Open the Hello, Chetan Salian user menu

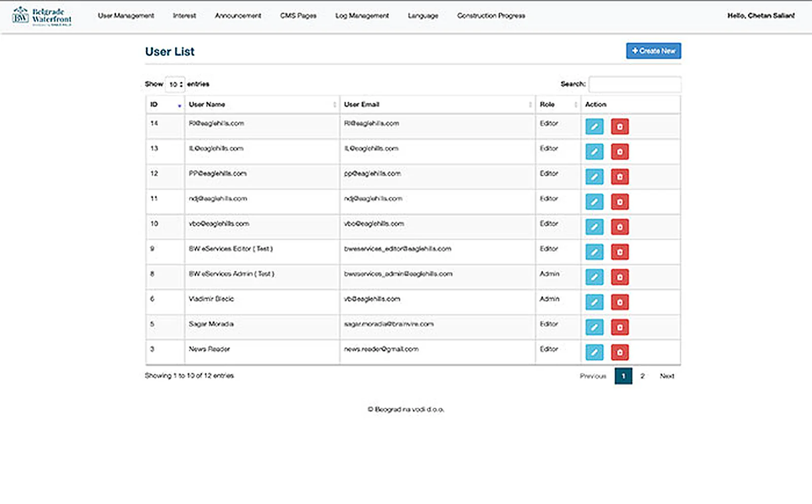(x=761, y=16)
